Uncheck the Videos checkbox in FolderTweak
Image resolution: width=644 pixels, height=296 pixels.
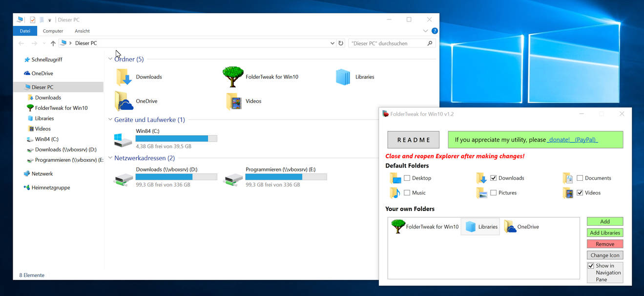pos(580,193)
